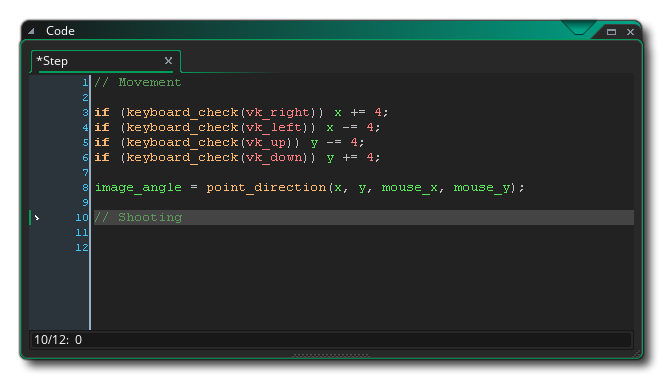Click keyboard_check on line 3
663x379 pixels.
(x=182, y=113)
